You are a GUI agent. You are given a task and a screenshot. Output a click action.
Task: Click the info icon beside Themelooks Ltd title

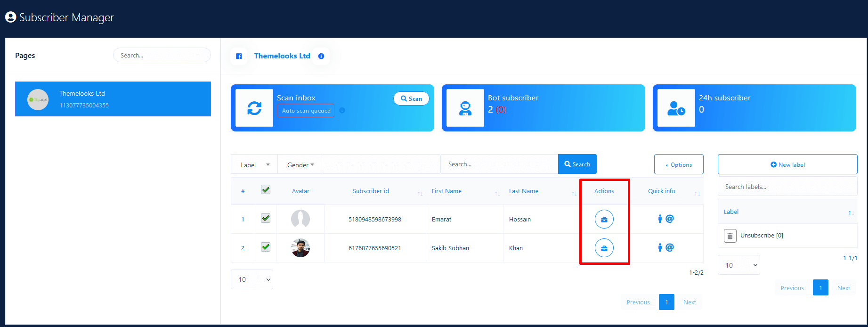coord(321,56)
